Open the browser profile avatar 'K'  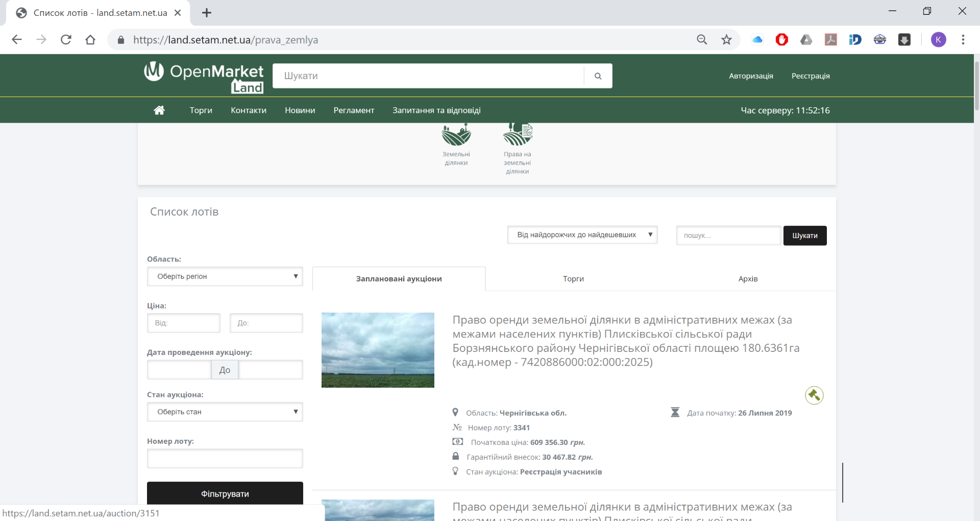click(x=938, y=40)
